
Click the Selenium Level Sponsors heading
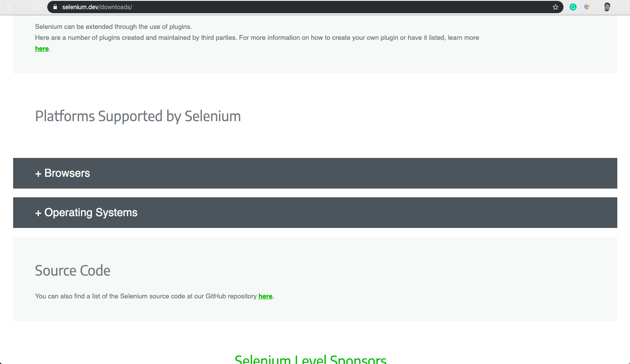pyautogui.click(x=310, y=360)
